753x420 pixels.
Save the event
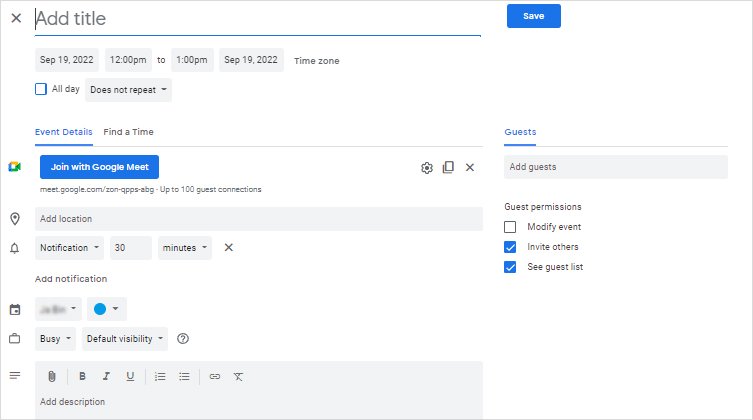pos(534,16)
